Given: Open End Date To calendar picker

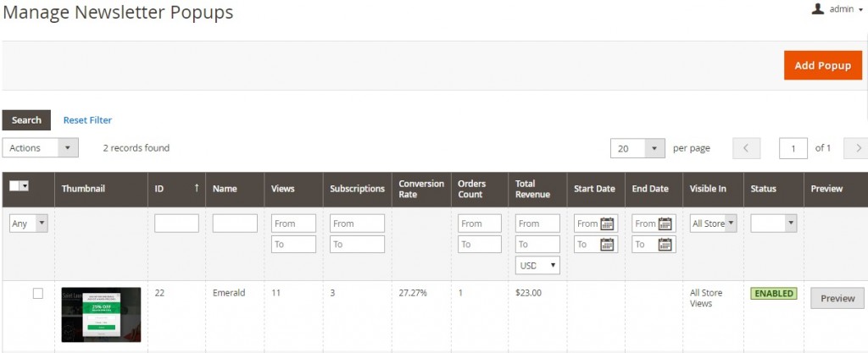Looking at the screenshot, I should pos(665,245).
